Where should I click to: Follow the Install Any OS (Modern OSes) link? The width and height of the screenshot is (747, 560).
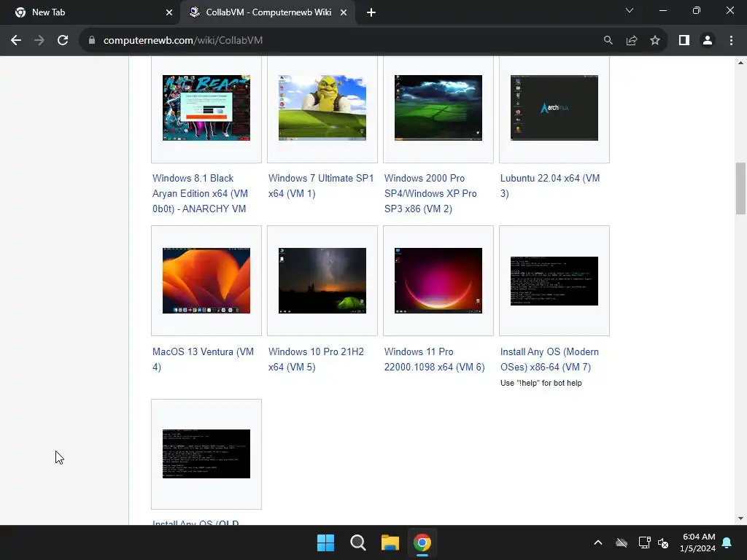[x=549, y=359]
